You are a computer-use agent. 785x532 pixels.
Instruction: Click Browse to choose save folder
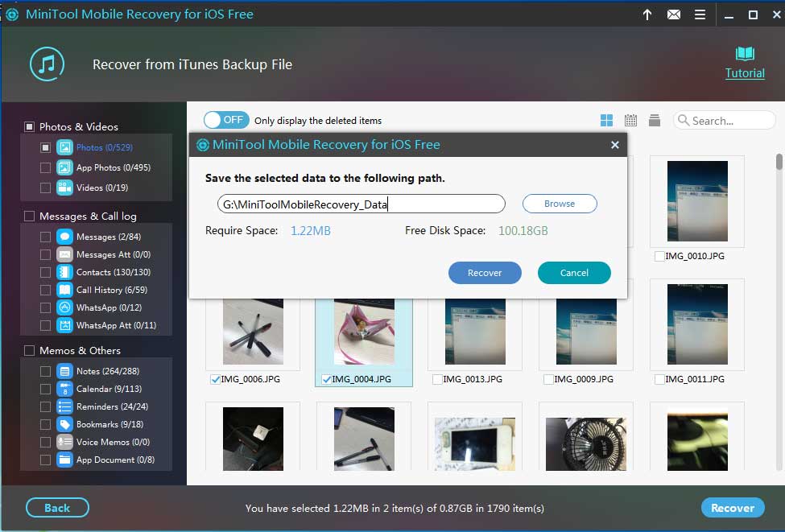(x=560, y=204)
